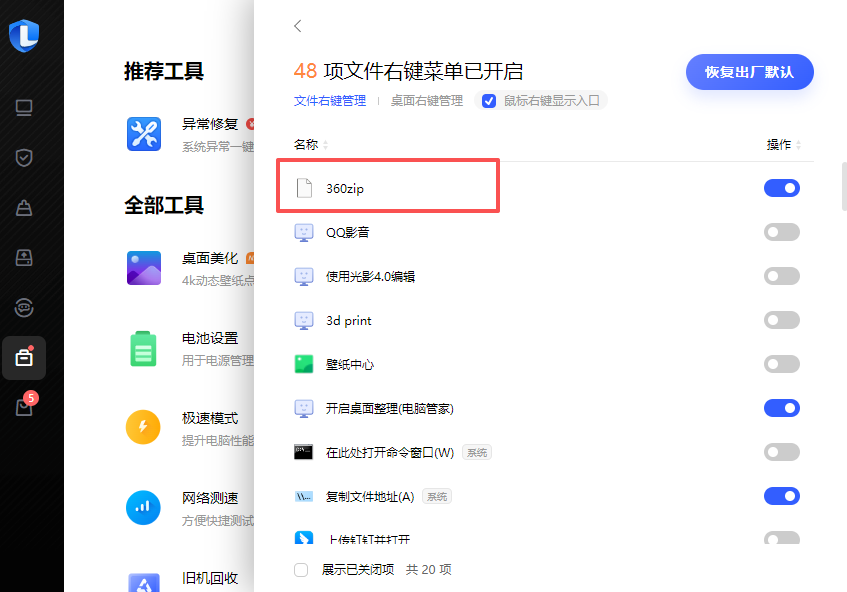Click the 异常修复 wrench tool icon
Screen dimensions: 847x592
point(144,134)
